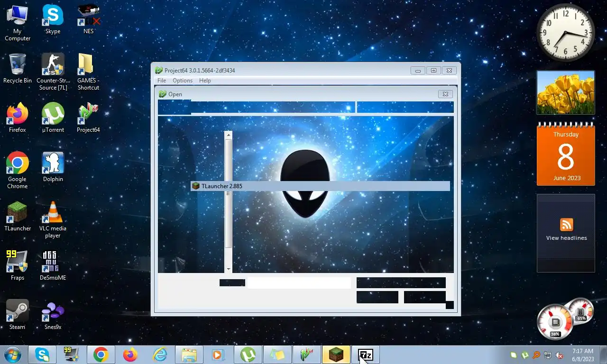
Task: Launch Skype from the desktop shortcut
Action: pos(53,20)
